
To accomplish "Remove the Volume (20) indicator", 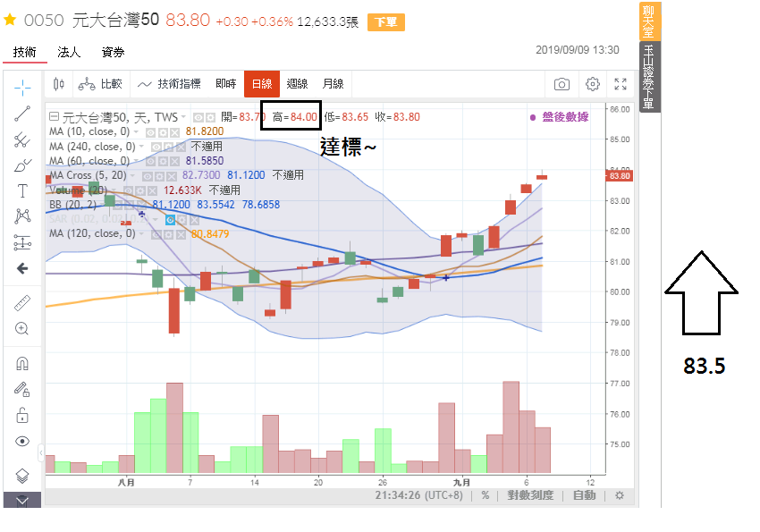I will tap(152, 191).
